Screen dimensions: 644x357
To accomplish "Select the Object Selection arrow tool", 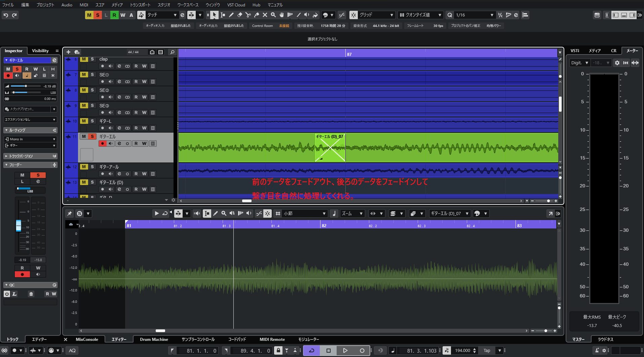I will tap(214, 15).
